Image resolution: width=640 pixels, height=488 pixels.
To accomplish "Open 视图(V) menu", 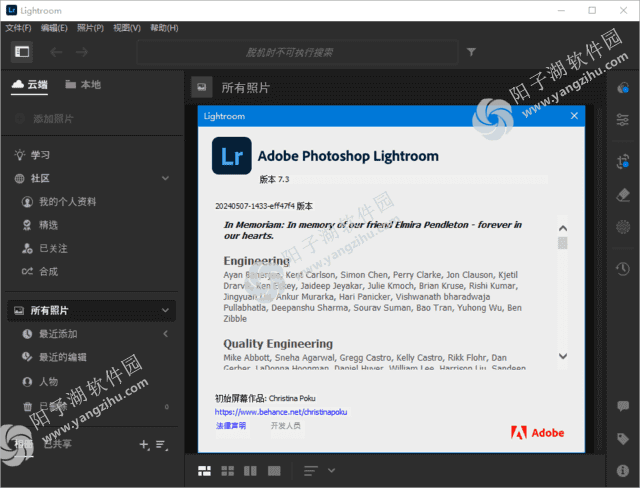I will (x=127, y=28).
